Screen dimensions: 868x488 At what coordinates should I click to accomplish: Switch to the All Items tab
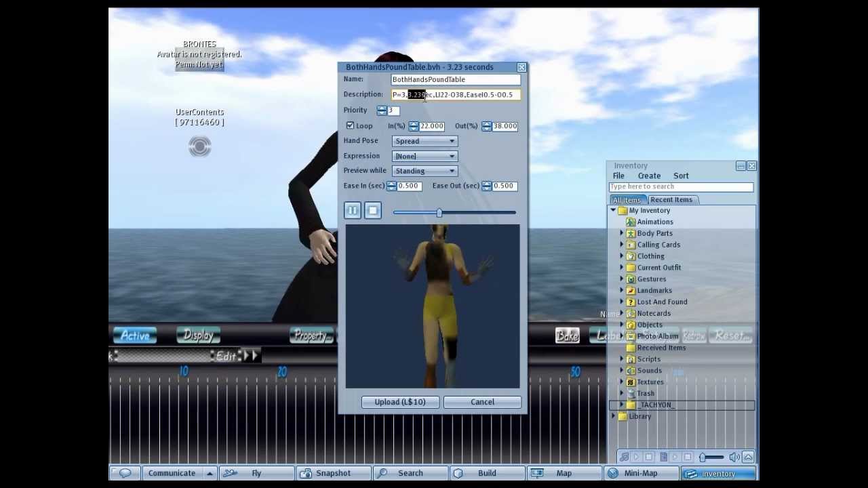[627, 200]
